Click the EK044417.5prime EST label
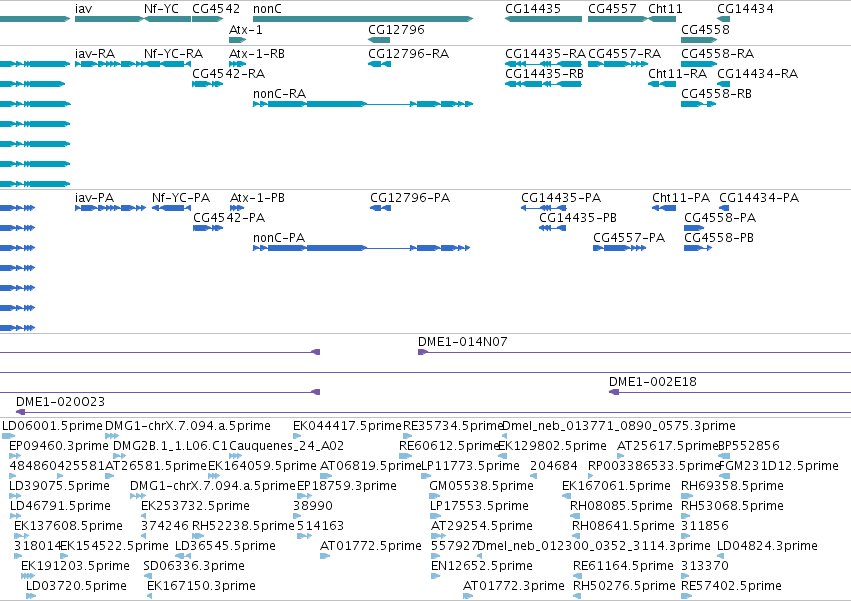Image resolution: width=851 pixels, height=601 pixels. tap(347, 426)
